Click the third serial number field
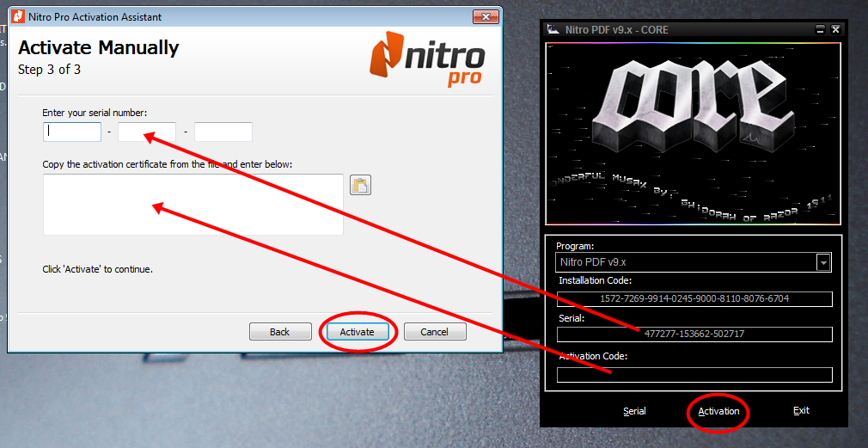The width and height of the screenshot is (868, 448). pos(223,132)
